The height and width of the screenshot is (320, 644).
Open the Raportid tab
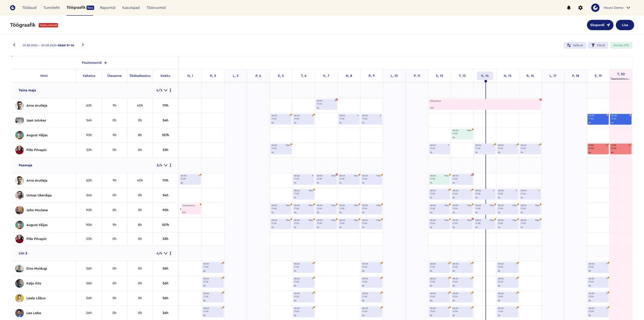click(x=107, y=8)
